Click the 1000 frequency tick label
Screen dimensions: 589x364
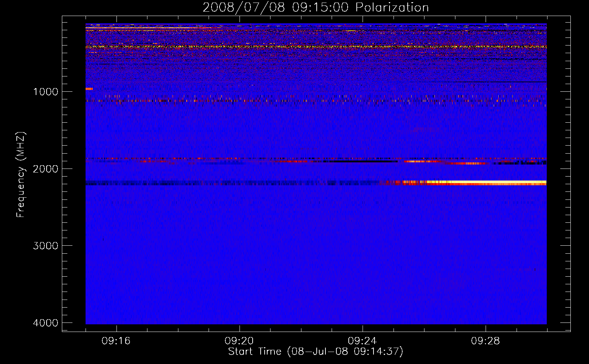pos(46,92)
